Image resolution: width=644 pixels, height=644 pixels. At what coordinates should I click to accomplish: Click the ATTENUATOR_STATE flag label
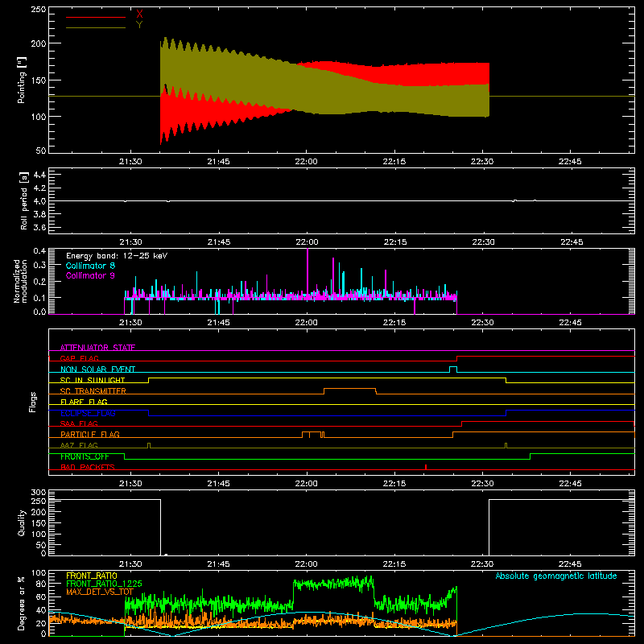tap(97, 348)
